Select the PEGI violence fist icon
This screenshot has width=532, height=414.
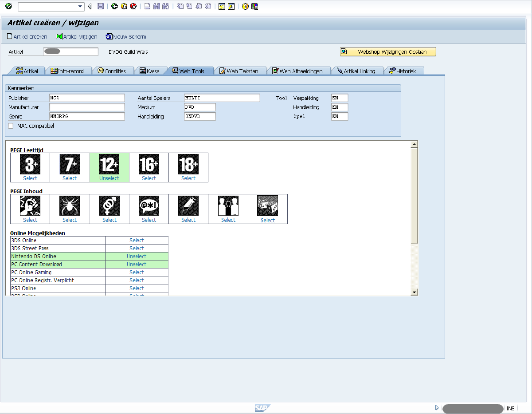point(30,206)
